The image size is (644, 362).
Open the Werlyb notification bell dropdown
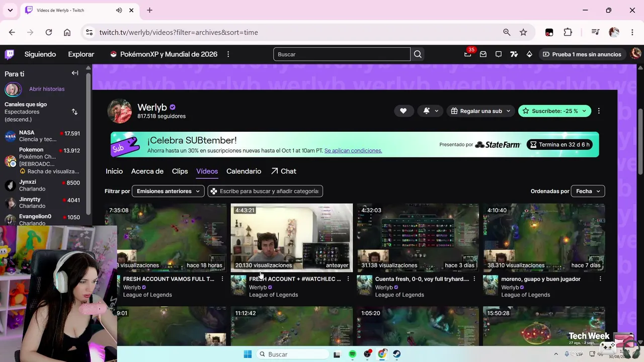431,111
